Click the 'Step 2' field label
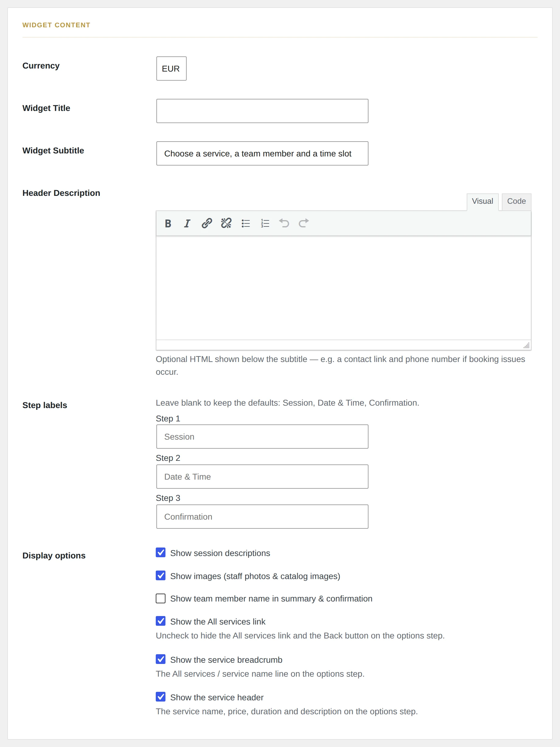Viewport: 560px width, 747px height. pyautogui.click(x=168, y=458)
